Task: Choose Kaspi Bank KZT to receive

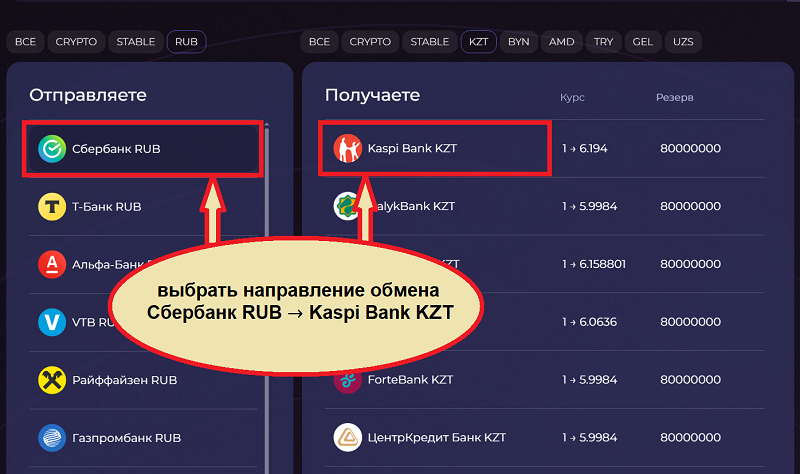Action: point(544,148)
